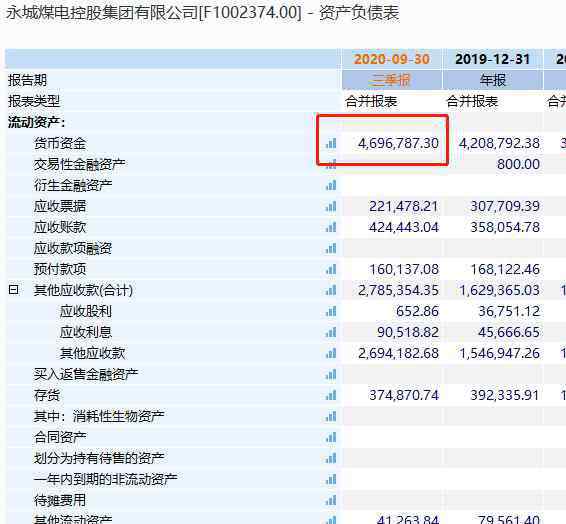The image size is (566, 524).
Task: Click the 合同资产 row label
Action: [60, 437]
